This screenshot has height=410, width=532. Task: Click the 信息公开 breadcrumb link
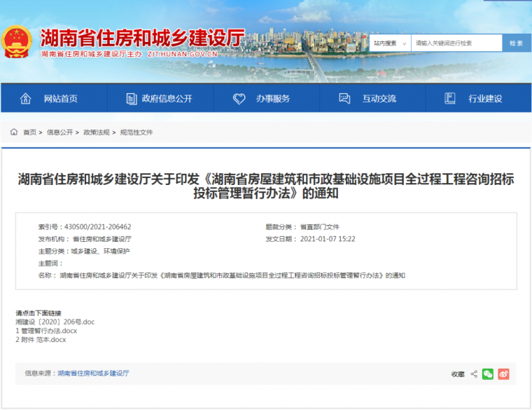point(59,132)
